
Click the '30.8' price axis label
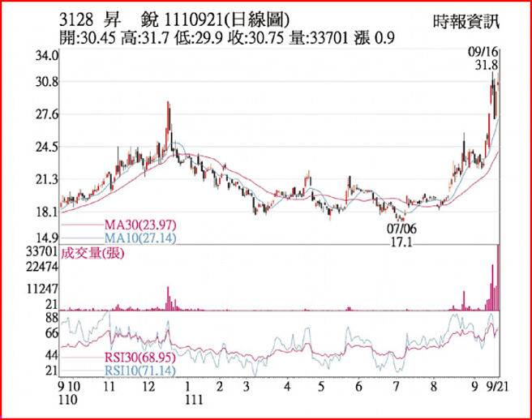pos(47,82)
